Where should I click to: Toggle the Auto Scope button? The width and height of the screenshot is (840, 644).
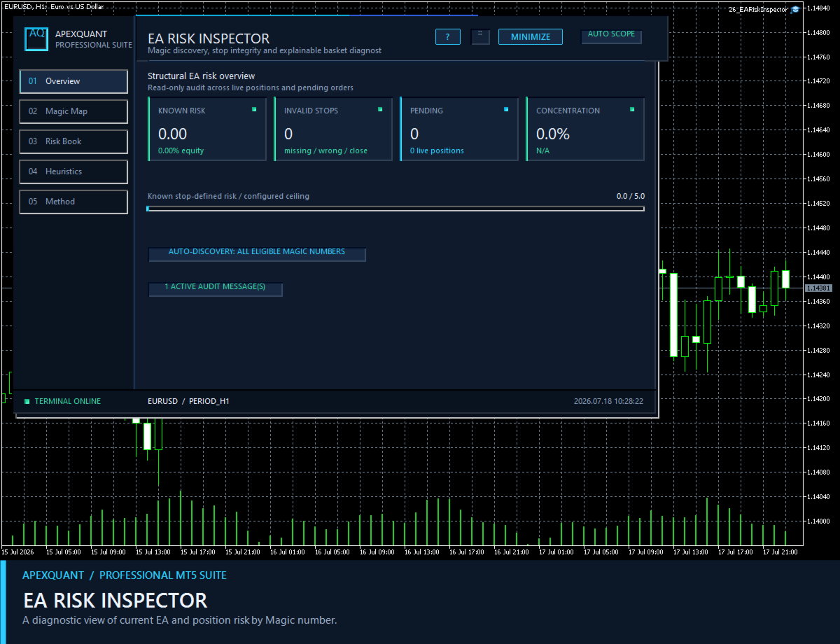pyautogui.click(x=611, y=36)
